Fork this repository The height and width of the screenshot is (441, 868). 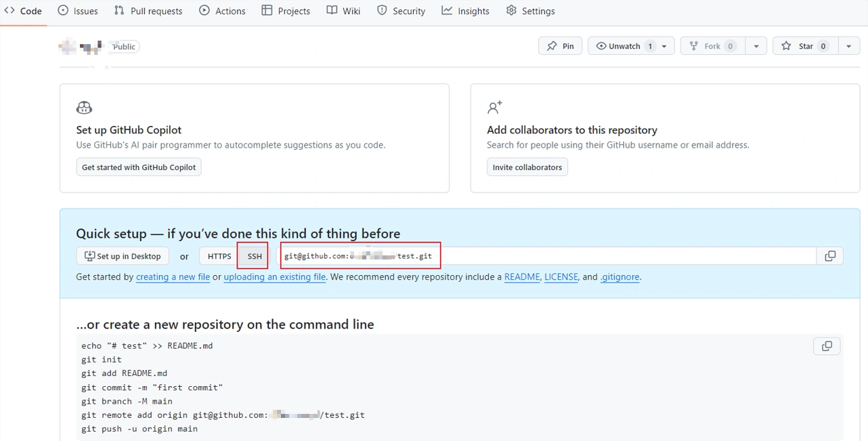point(712,46)
